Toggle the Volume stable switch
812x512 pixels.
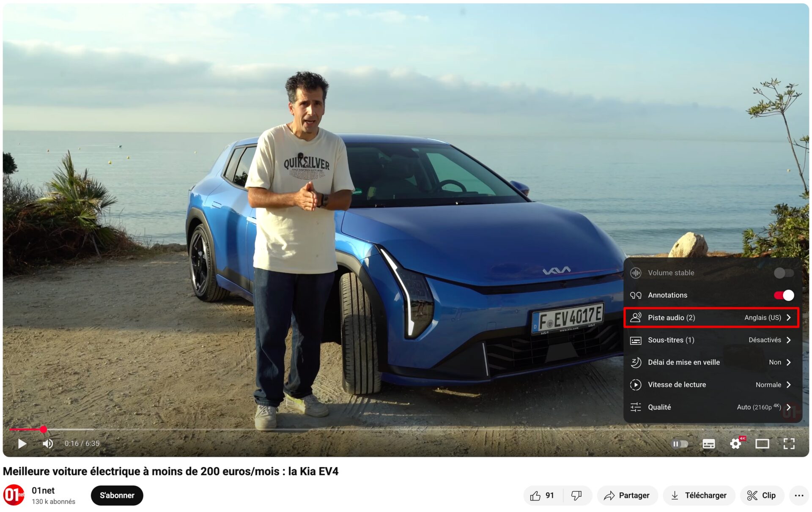click(x=783, y=273)
